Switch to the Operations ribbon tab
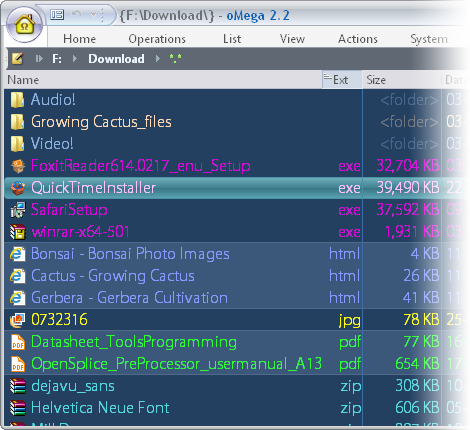This screenshot has height=430, width=470. 157,39
